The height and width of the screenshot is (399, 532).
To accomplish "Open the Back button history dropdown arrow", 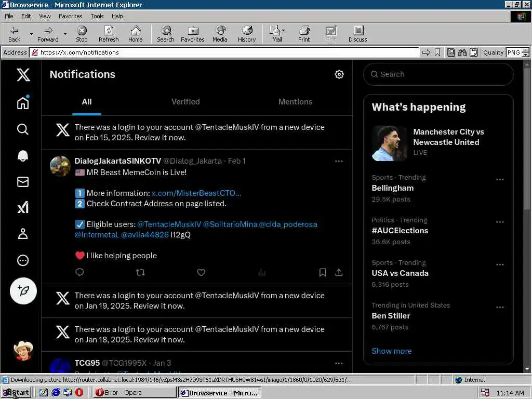I will 31,34.
